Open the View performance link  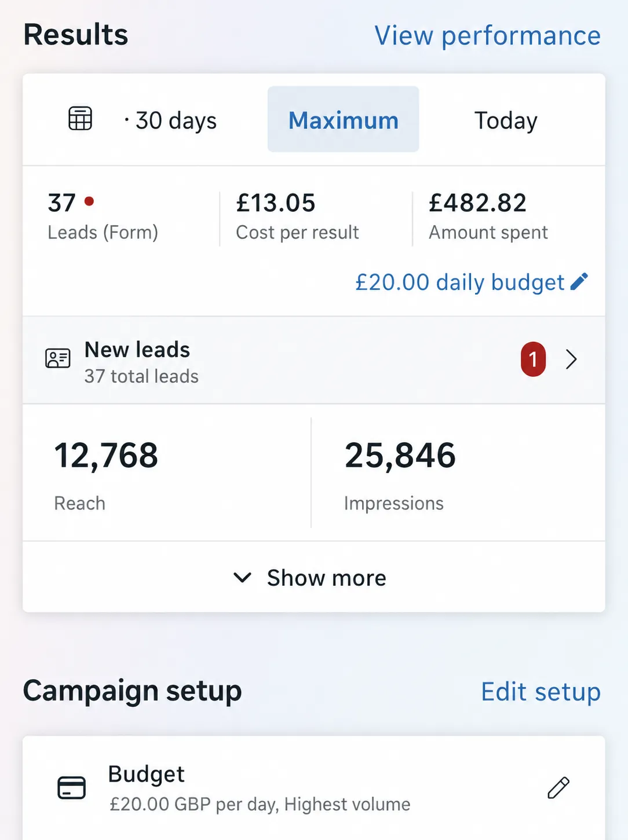(x=487, y=36)
